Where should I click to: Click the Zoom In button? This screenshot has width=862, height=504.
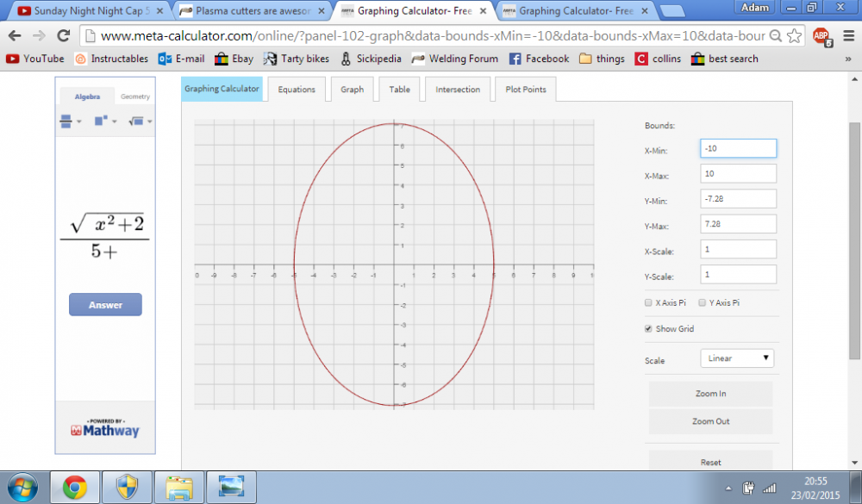(711, 394)
